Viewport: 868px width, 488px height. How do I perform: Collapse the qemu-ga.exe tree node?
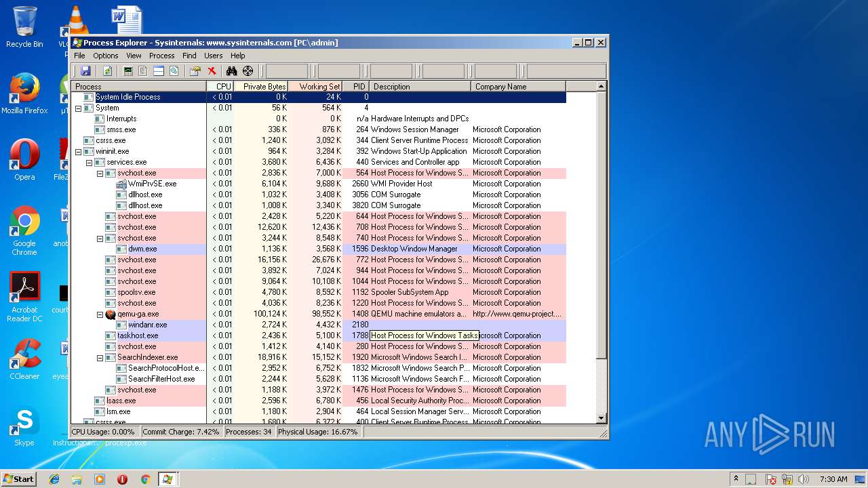pos(100,314)
